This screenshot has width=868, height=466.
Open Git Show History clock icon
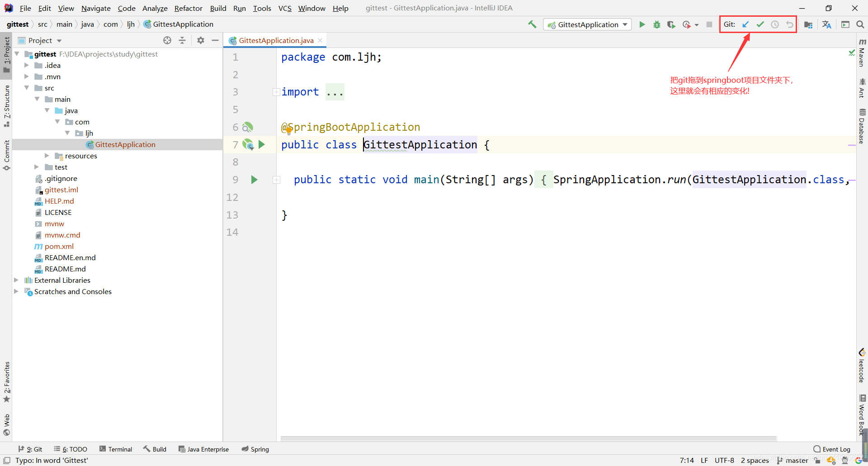[x=775, y=24]
